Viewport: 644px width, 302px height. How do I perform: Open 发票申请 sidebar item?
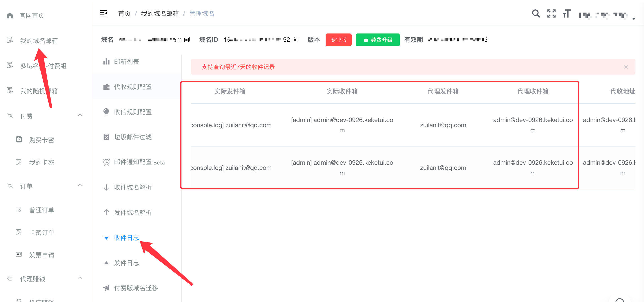(x=42, y=255)
